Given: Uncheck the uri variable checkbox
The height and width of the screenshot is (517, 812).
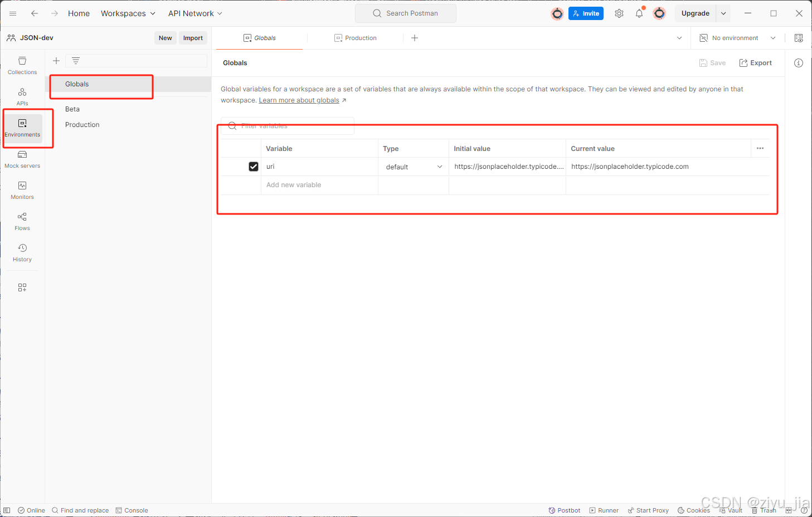Looking at the screenshot, I should tap(254, 167).
